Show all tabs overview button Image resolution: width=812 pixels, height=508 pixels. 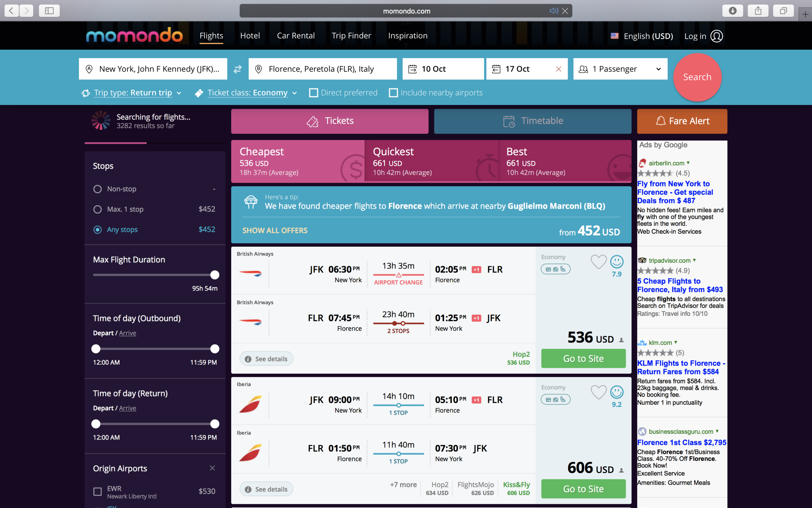[x=783, y=11]
